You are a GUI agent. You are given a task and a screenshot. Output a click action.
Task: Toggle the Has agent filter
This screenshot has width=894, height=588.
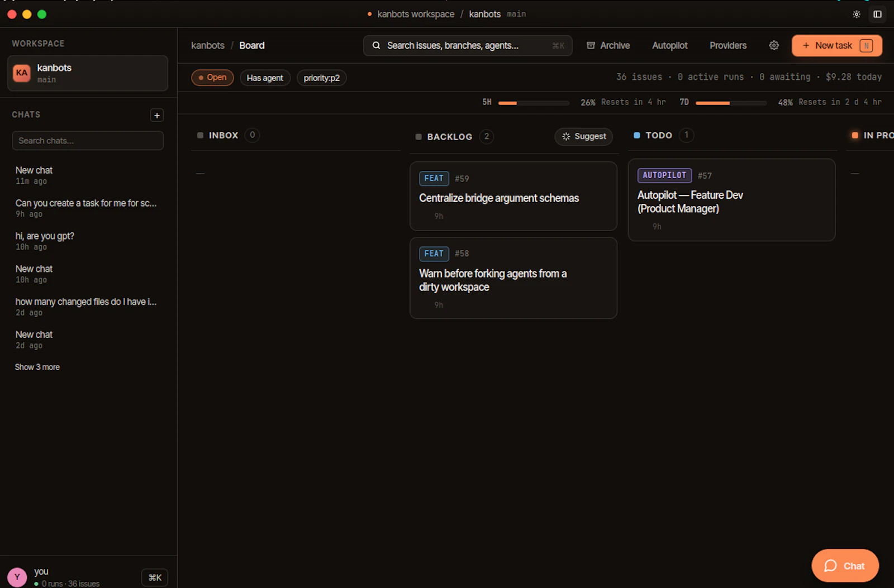(265, 78)
